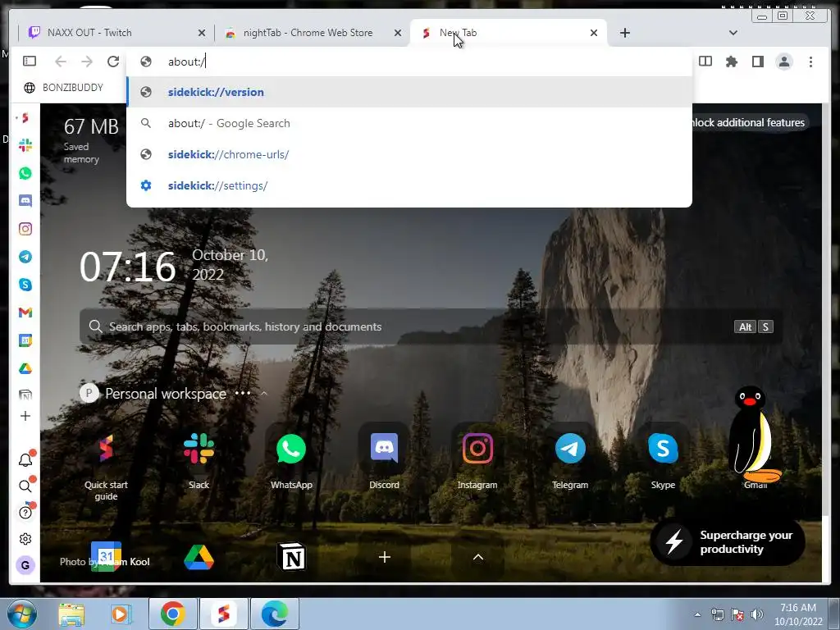Open the user profile button in toolbar
This screenshot has height=630, width=840.
tap(784, 62)
